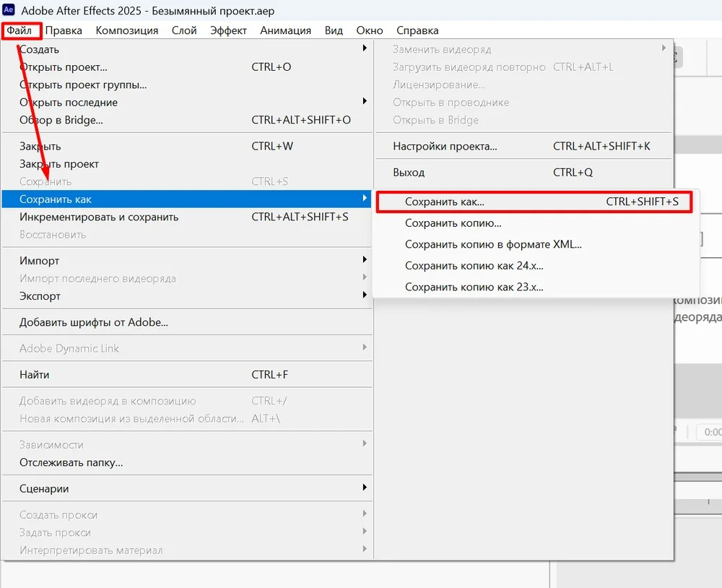Click Добавить шрифты от Adobe...
Image resolution: width=722 pixels, height=588 pixels.
[94, 322]
